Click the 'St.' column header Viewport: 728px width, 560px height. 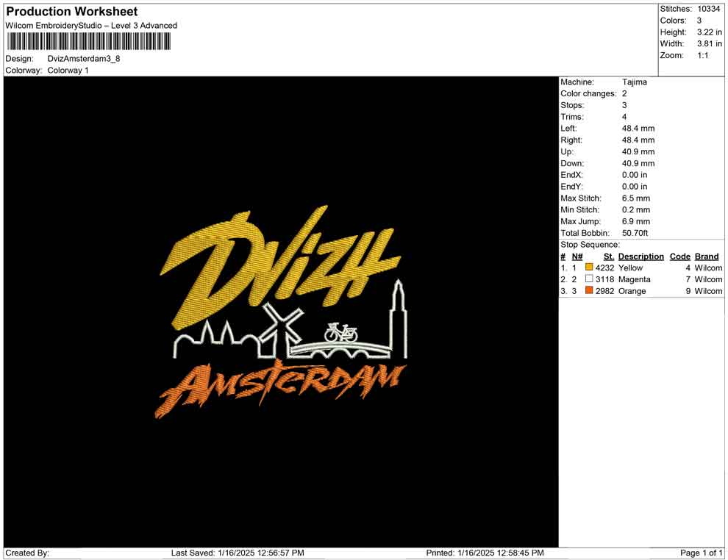[x=609, y=256]
